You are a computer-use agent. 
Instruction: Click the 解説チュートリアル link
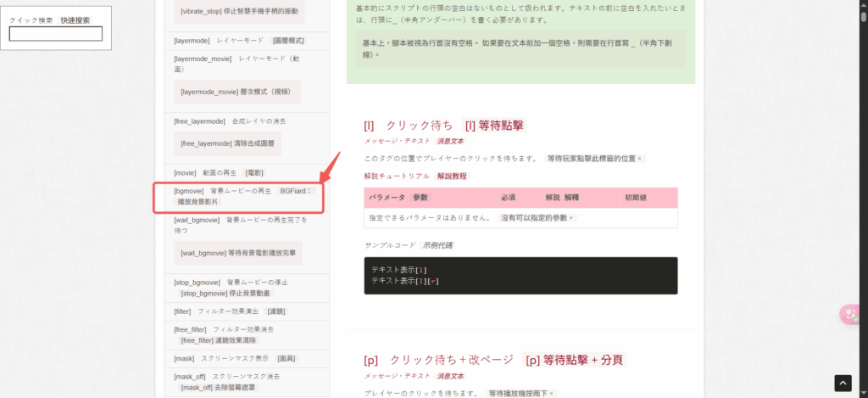(397, 177)
